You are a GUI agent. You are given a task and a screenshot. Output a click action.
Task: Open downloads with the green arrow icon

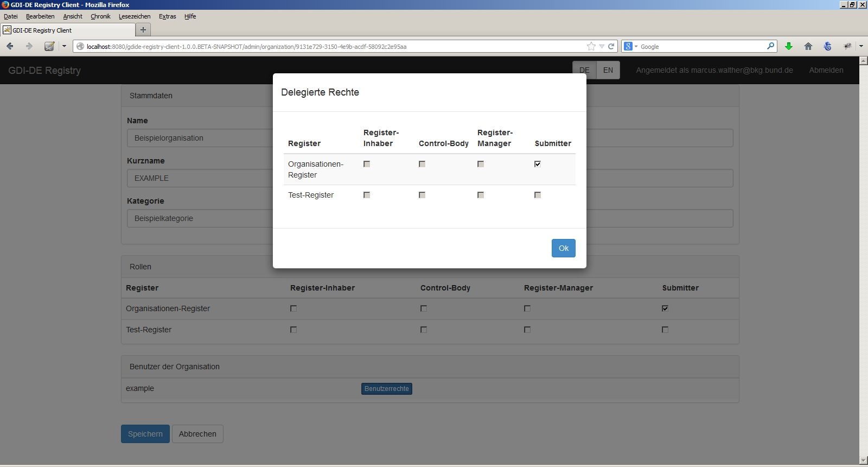pos(789,47)
